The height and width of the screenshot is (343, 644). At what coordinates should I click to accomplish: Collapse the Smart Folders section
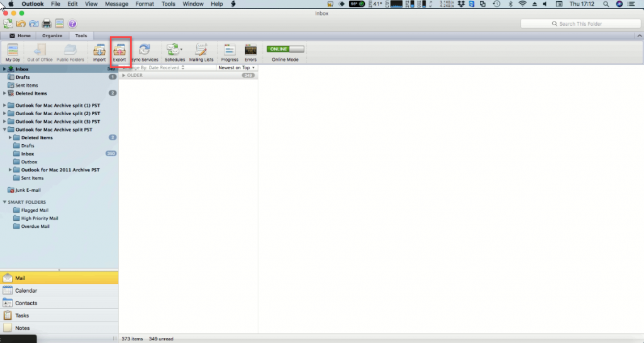pyautogui.click(x=4, y=202)
